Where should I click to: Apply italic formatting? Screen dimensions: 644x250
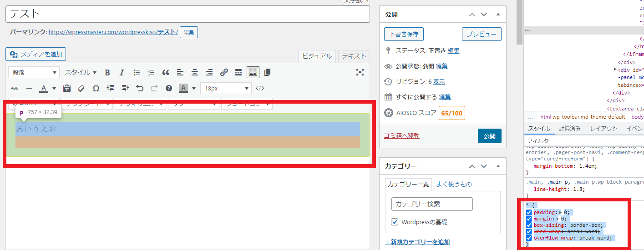tap(122, 72)
